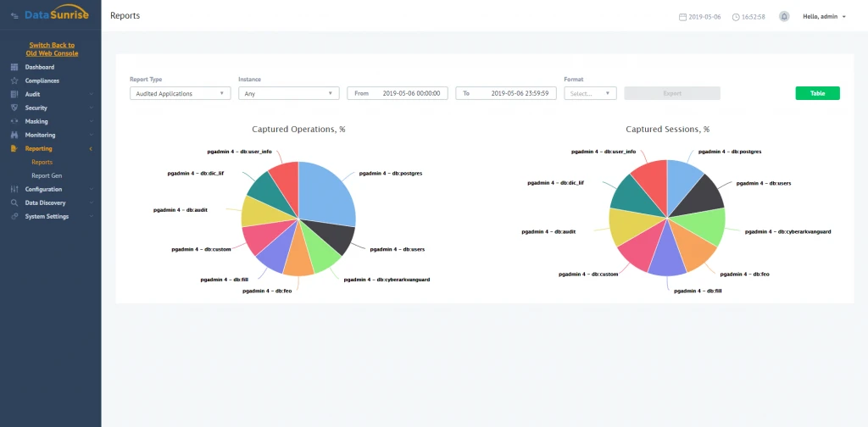868x427 pixels.
Task: Click the Compliances star icon
Action: coord(14,80)
